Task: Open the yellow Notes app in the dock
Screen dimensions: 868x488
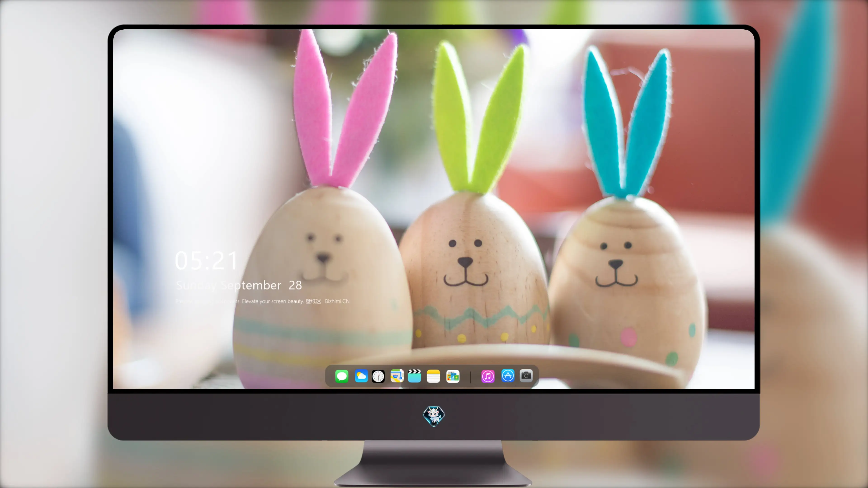Action: (433, 376)
